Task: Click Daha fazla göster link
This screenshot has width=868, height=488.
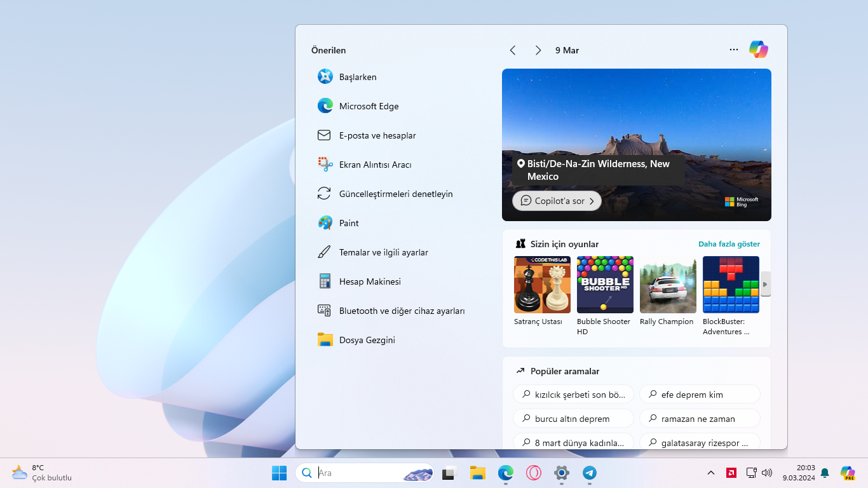Action: (x=729, y=244)
